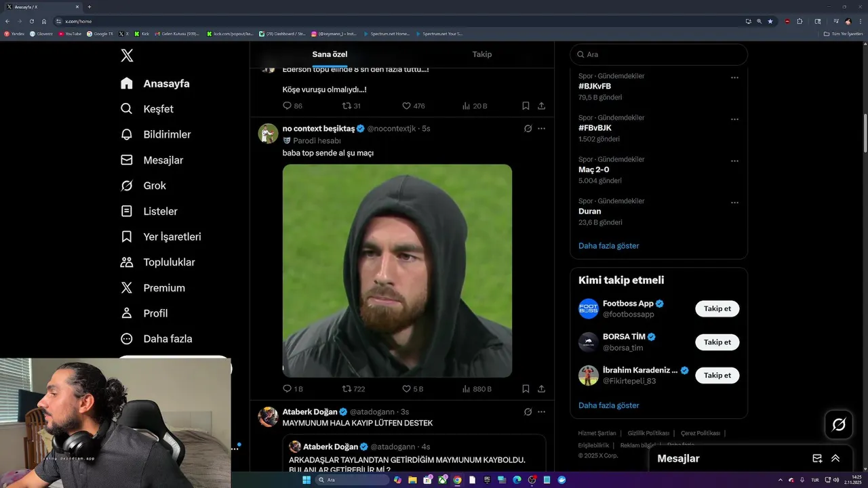Follow BORSA TİM with Takip et
Screen dimensions: 868x488
point(717,342)
